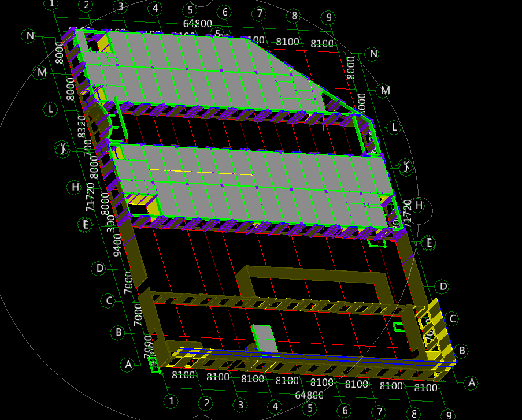Select grid bubble 1 in the upper row
The image size is (522, 420).
51,4
